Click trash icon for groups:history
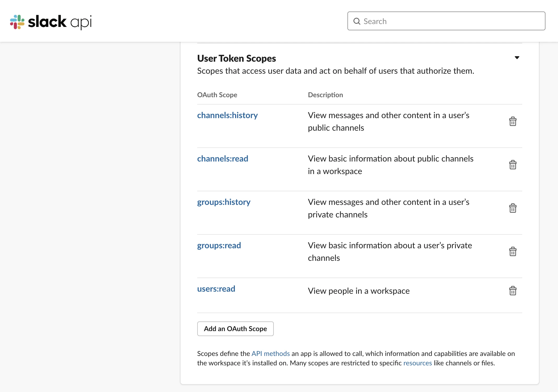The width and height of the screenshot is (558, 392). (x=513, y=208)
